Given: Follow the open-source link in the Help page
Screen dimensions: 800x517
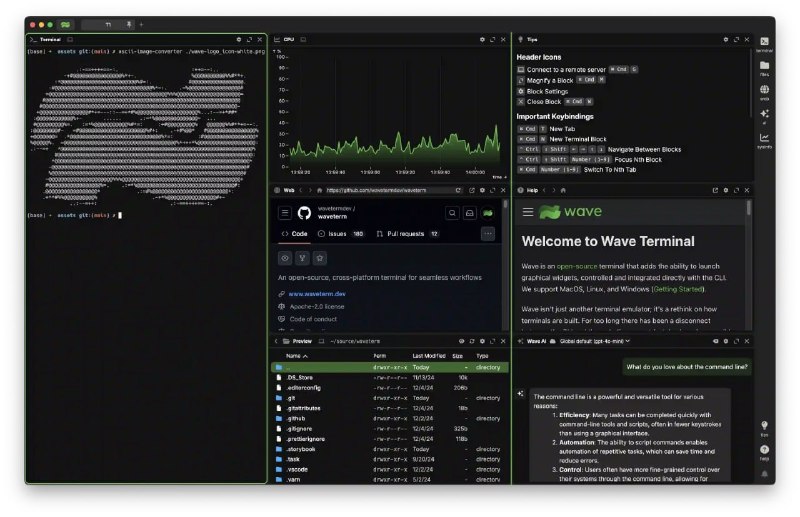Looking at the screenshot, I should coord(577,266).
